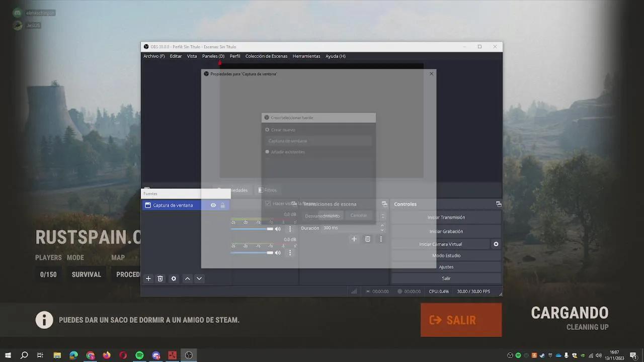
Task: Open File Explorer from the taskbar
Action: coord(57,355)
